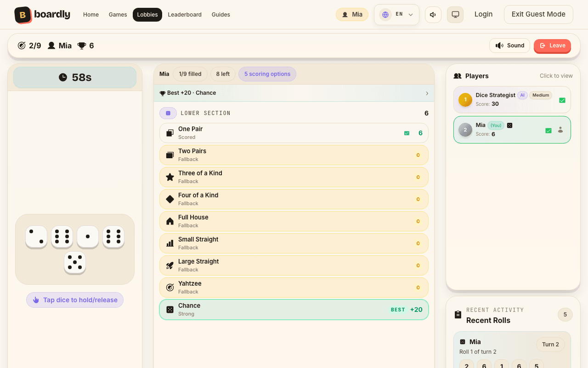Click the target icon for Yahtzee
Image resolution: width=588 pixels, height=368 pixels.
click(x=170, y=287)
